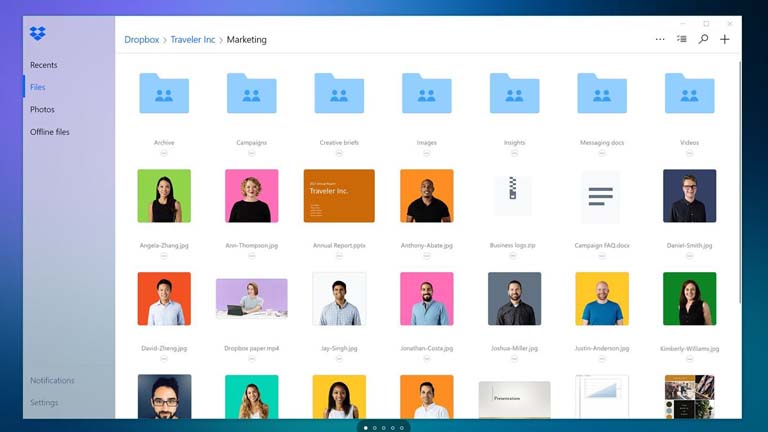The height and width of the screenshot is (432, 768).
Task: Navigate to Traveler Inc in the breadcrumb
Action: pos(193,40)
